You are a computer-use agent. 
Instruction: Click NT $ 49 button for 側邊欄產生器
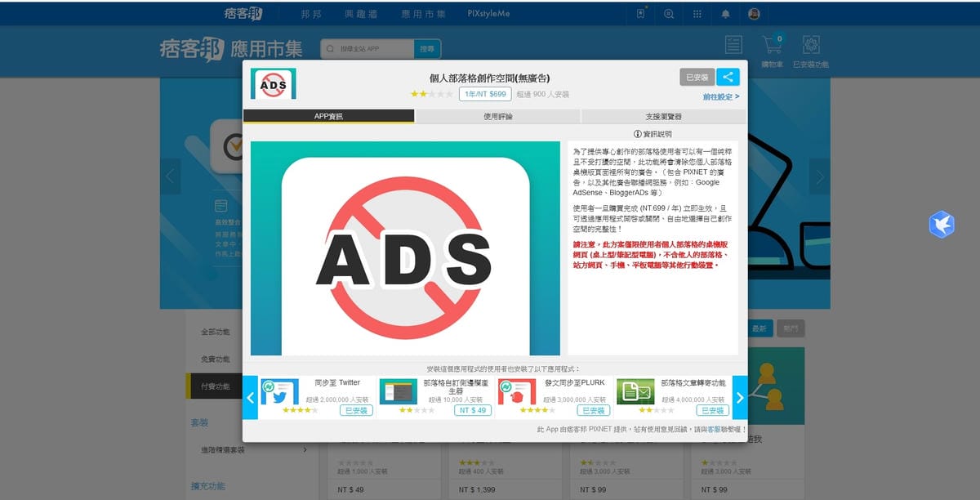pyautogui.click(x=472, y=410)
